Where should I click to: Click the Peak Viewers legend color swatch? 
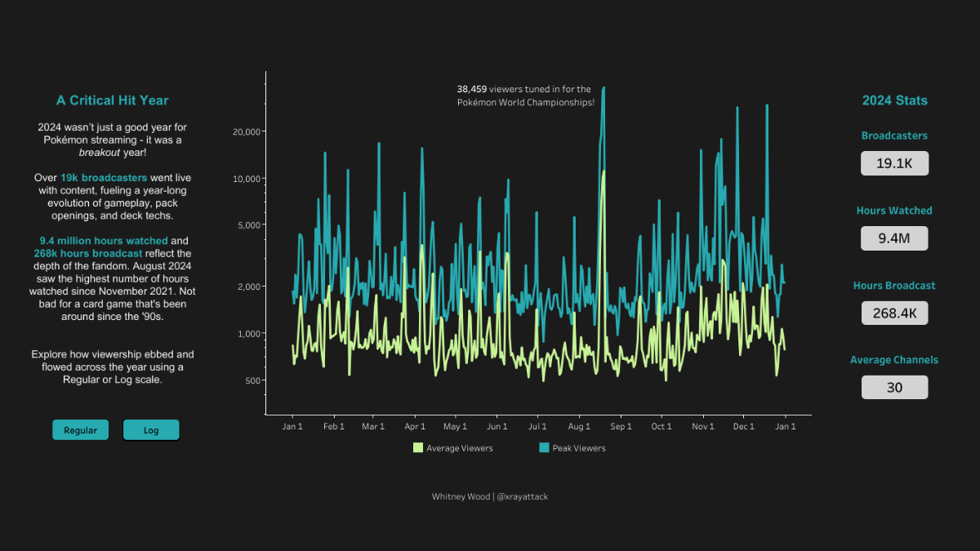(544, 448)
